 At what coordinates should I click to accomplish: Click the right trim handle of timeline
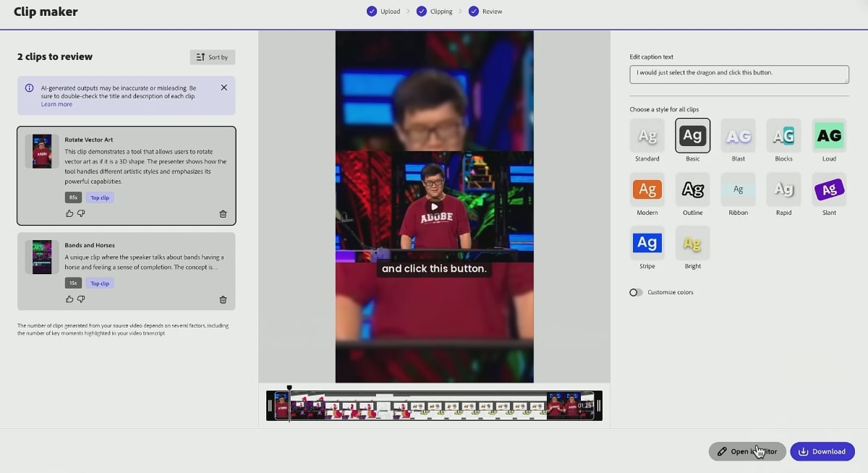coord(598,406)
